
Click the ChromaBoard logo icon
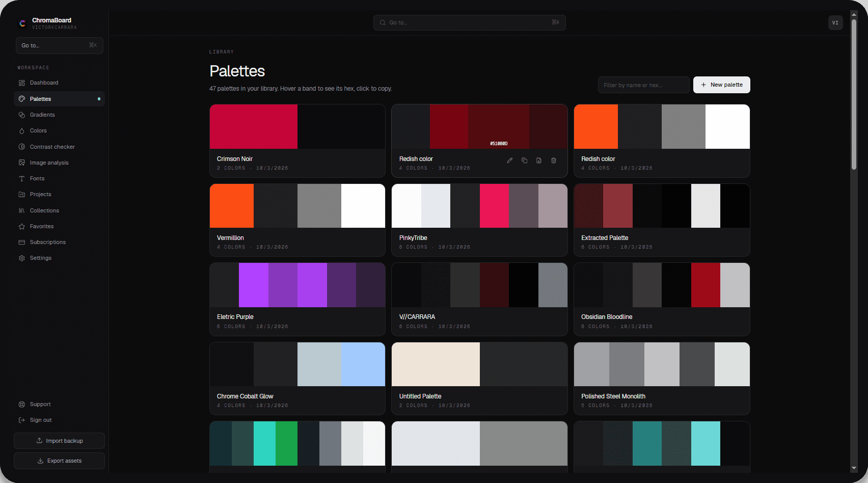pos(22,23)
